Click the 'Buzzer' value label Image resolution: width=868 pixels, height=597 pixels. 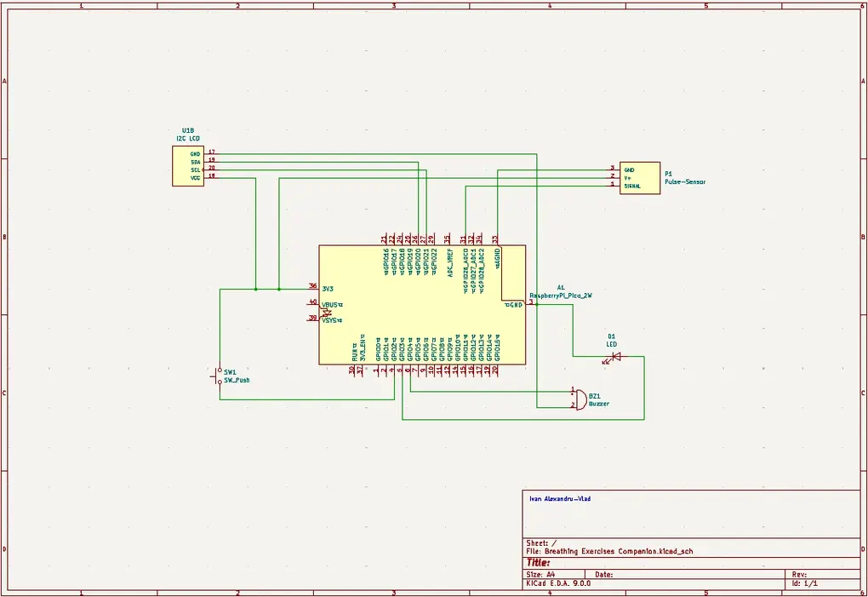(599, 405)
